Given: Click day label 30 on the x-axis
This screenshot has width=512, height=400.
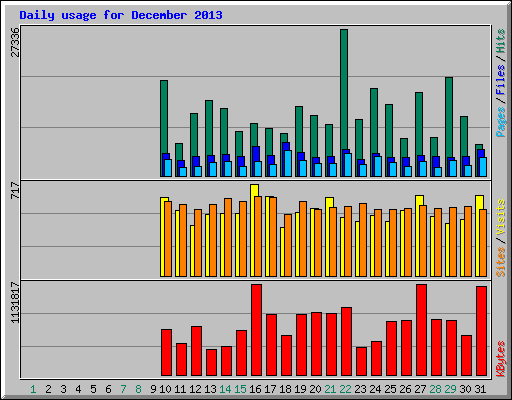Looking at the screenshot, I should 465,389.
